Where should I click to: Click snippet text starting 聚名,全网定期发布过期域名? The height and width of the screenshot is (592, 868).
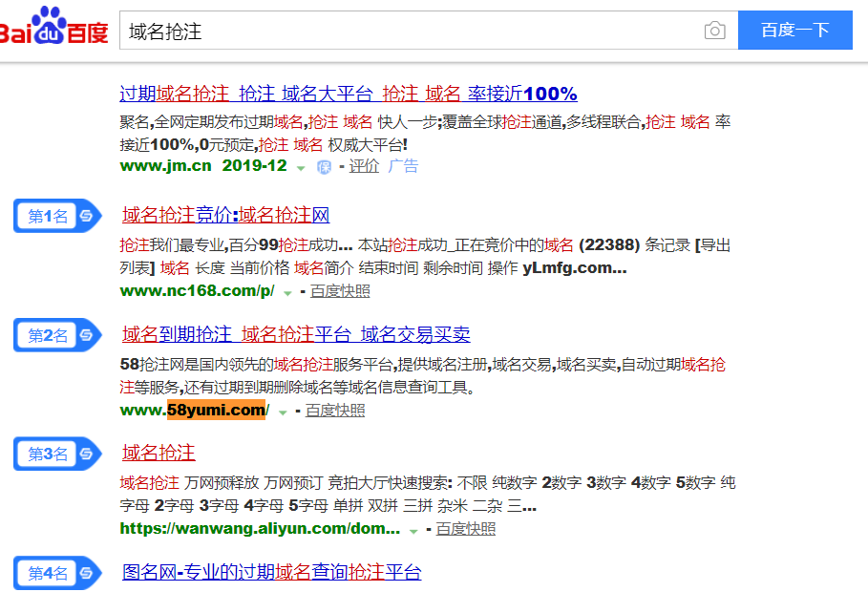425,133
